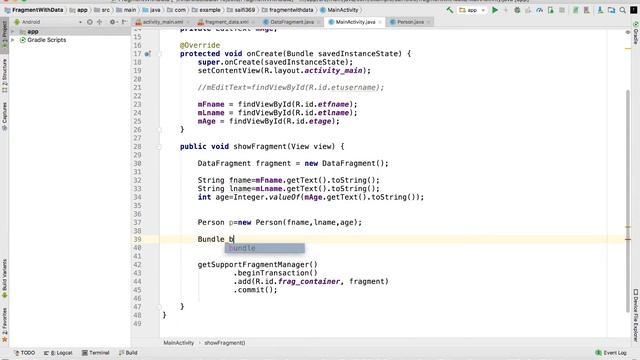Click the Attach Debugger to Android Process icon
Image resolution: width=640 pixels, height=360 pixels.
(551, 10)
